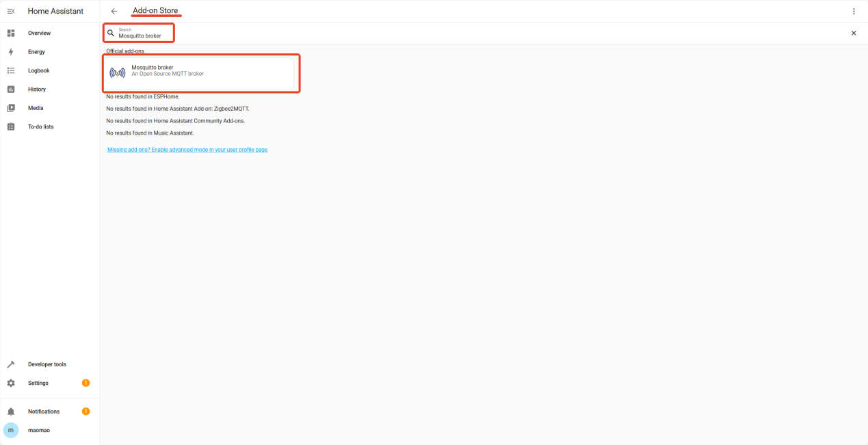Click the search magnifier icon
This screenshot has height=445, width=868.
pyautogui.click(x=111, y=33)
